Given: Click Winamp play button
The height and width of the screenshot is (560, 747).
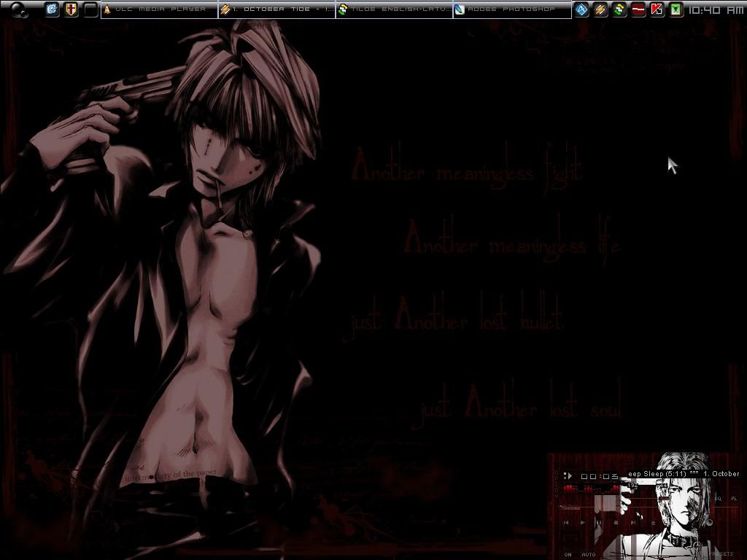Looking at the screenshot, I should coord(582,522).
